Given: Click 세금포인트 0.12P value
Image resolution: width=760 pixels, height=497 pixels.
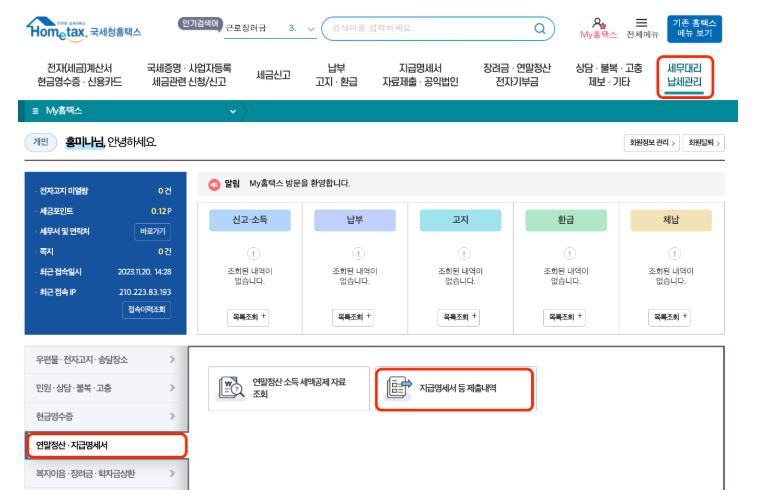Looking at the screenshot, I should point(161,211).
